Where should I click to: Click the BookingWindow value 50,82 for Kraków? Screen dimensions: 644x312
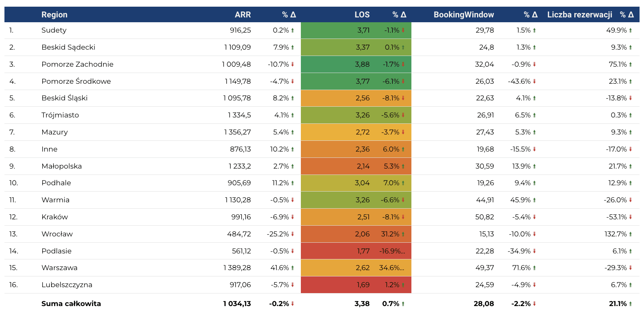(x=484, y=217)
